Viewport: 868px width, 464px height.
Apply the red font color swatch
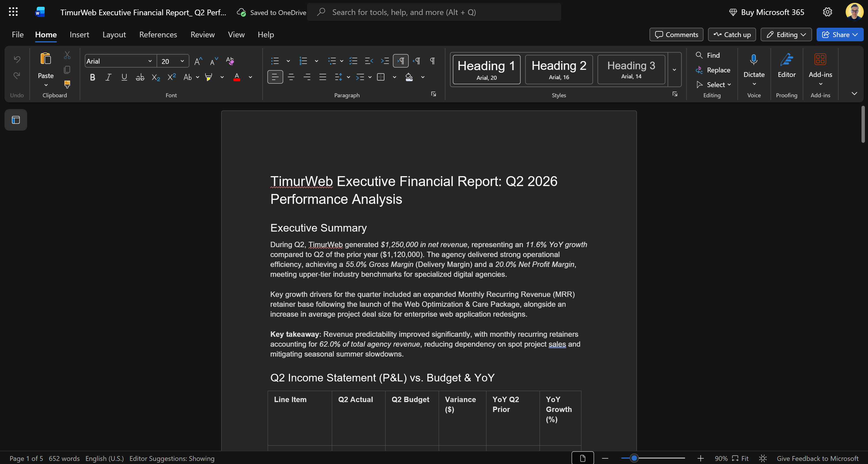tap(237, 77)
